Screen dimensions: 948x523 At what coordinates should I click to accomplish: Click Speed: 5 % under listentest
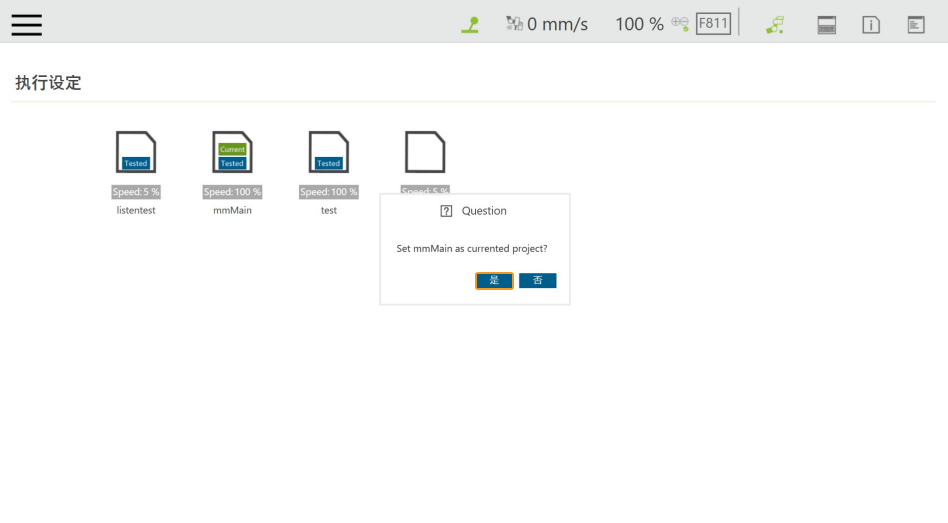[136, 192]
